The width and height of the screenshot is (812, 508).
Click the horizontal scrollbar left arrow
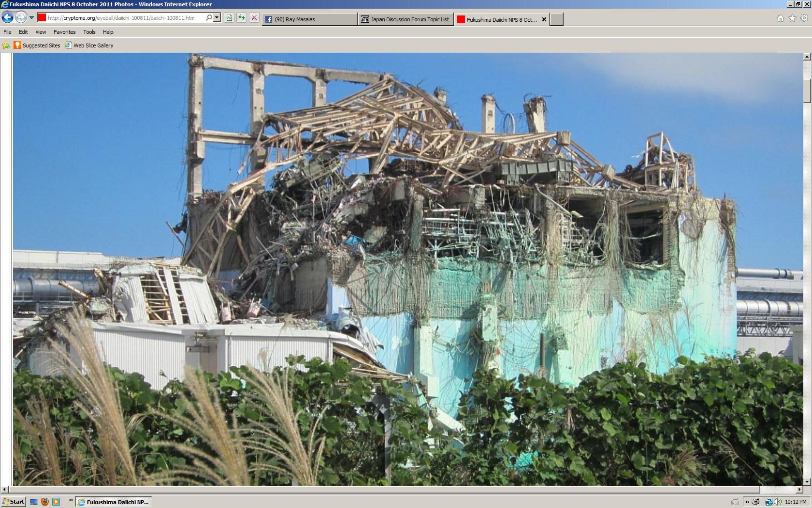4,490
